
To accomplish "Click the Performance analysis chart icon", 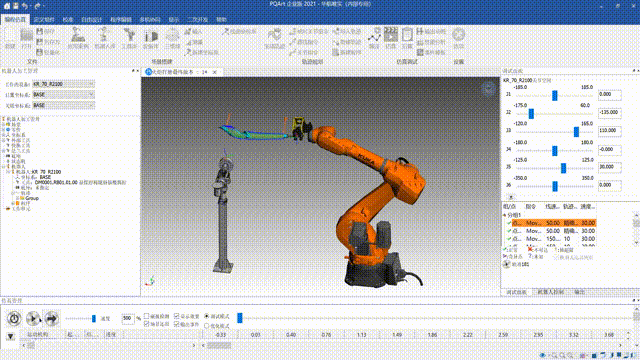I will (x=420, y=42).
